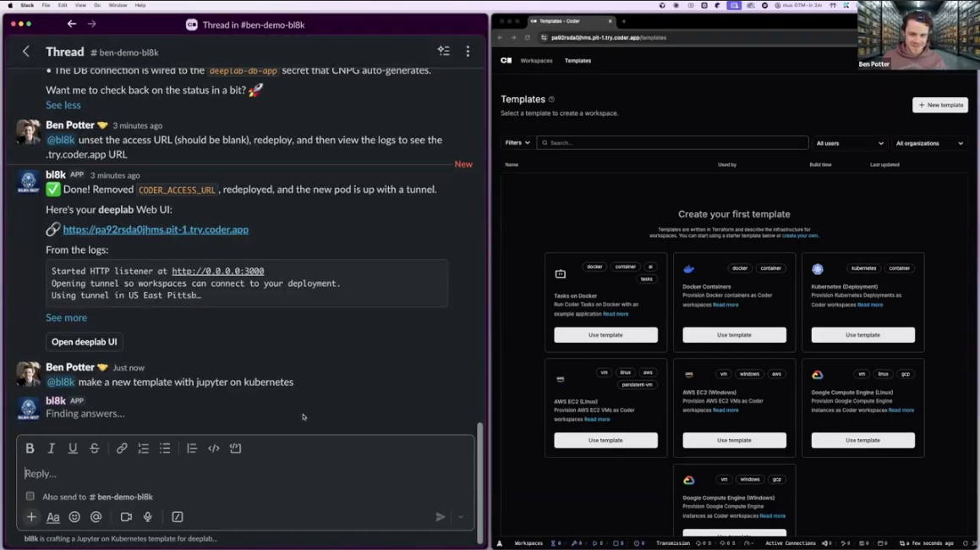Click the New template button

point(940,105)
